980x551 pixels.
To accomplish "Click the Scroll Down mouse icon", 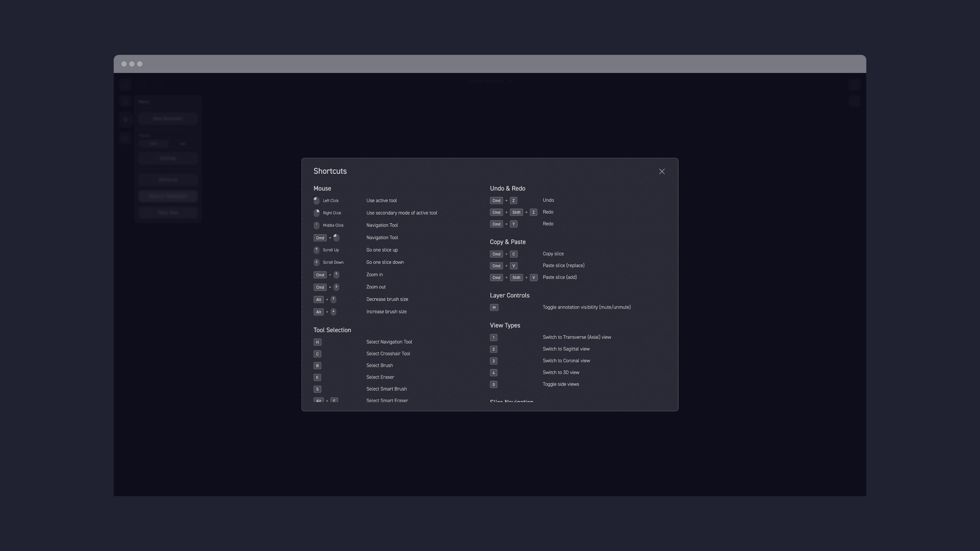I will coord(316,262).
